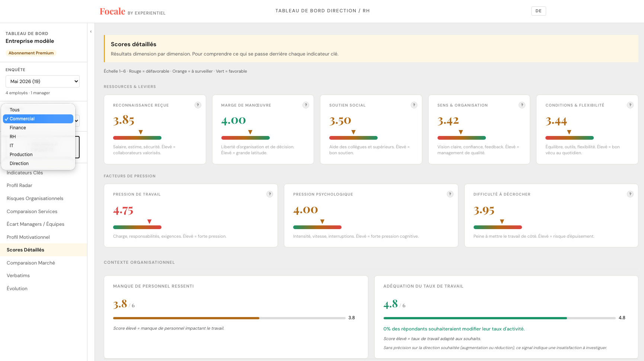Viewport: 644px width, 361px height.
Task: Open Profil Motivationnel section
Action: tap(44, 237)
